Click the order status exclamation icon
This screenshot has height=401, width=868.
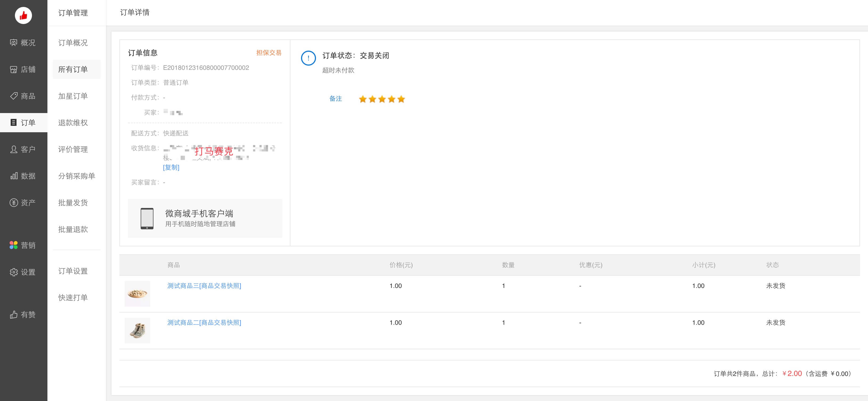[308, 58]
